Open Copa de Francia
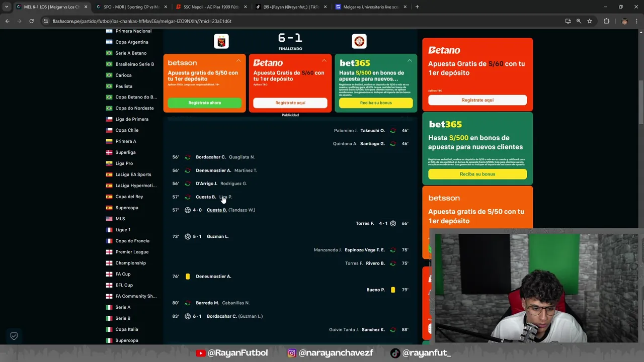Image resolution: width=644 pixels, height=362 pixels. [x=132, y=241]
